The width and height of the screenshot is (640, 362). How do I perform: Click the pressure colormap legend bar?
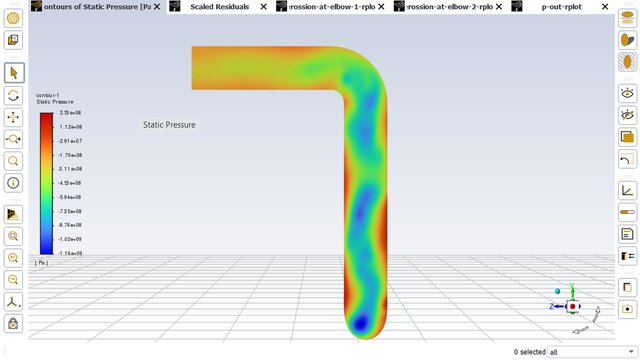(47, 183)
